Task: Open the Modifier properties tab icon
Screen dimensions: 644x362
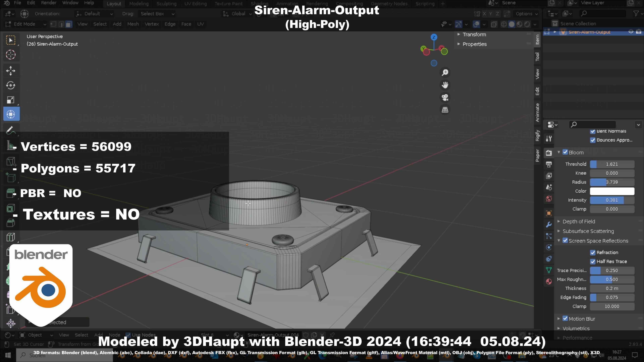Action: click(549, 225)
